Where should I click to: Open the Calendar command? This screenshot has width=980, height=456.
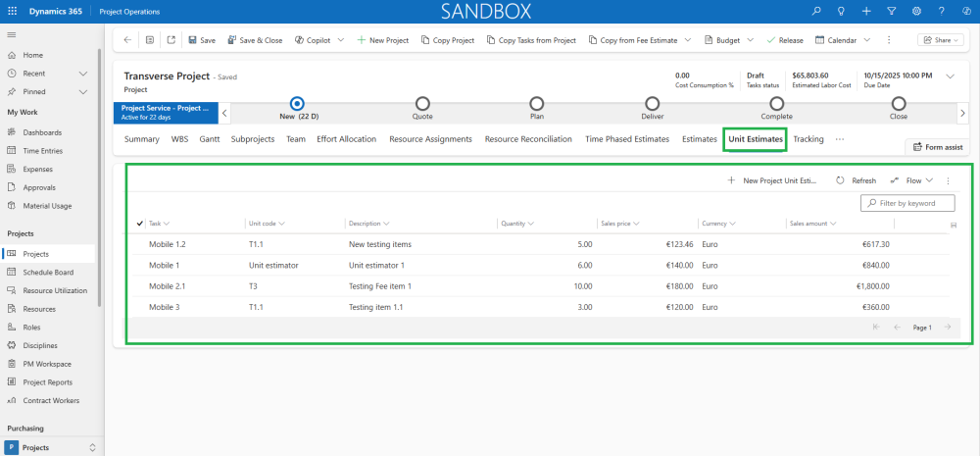[836, 40]
